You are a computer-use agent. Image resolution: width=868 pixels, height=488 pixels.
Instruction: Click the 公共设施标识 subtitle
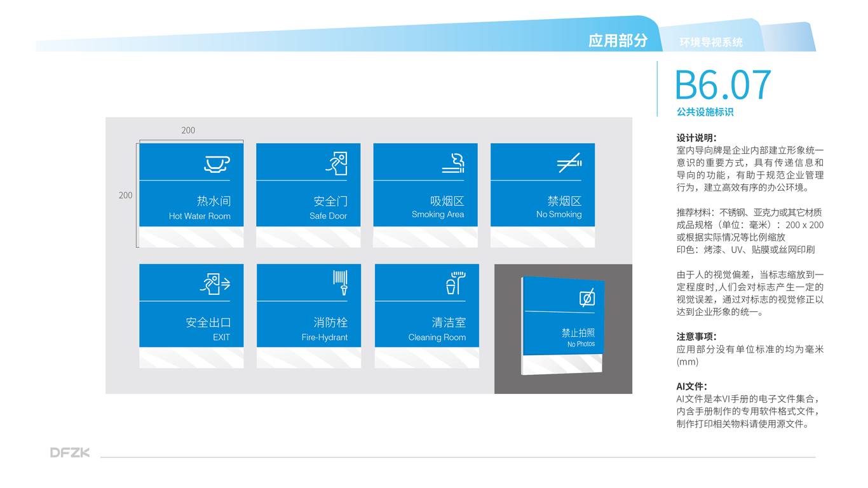click(x=705, y=112)
